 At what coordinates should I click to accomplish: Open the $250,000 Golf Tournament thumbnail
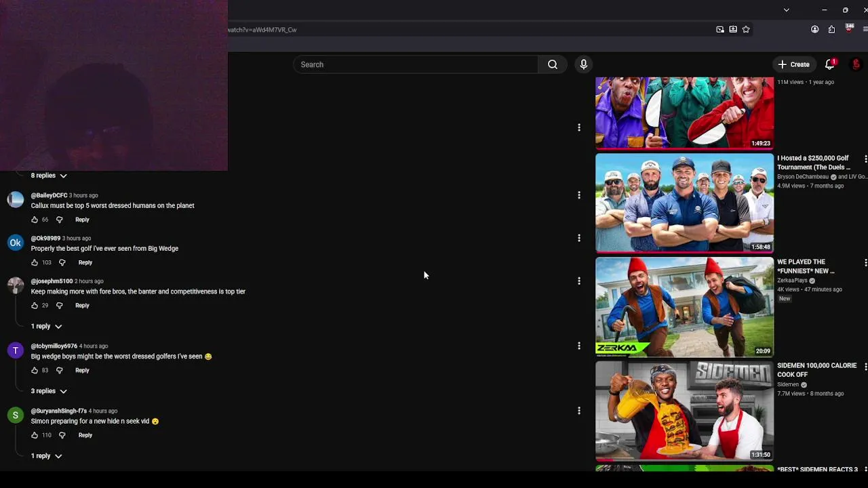coord(684,203)
